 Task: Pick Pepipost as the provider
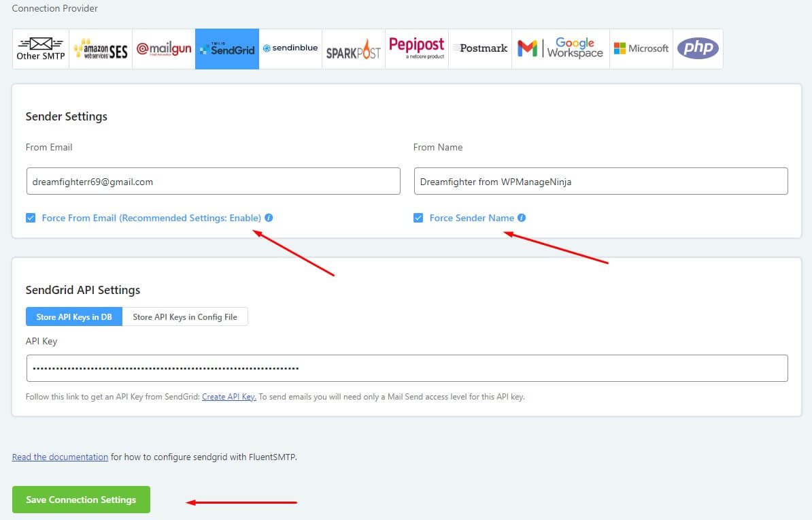[416, 49]
